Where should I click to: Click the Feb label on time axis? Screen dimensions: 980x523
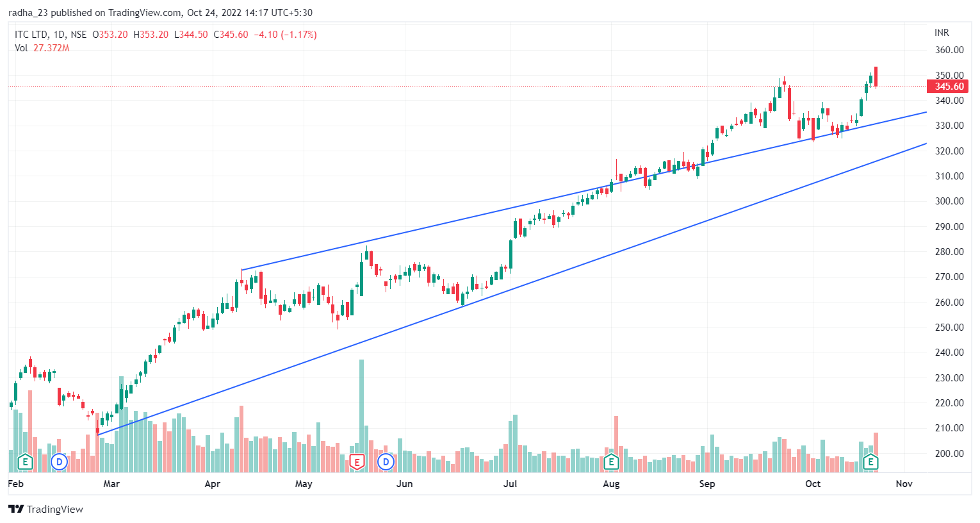point(16,484)
